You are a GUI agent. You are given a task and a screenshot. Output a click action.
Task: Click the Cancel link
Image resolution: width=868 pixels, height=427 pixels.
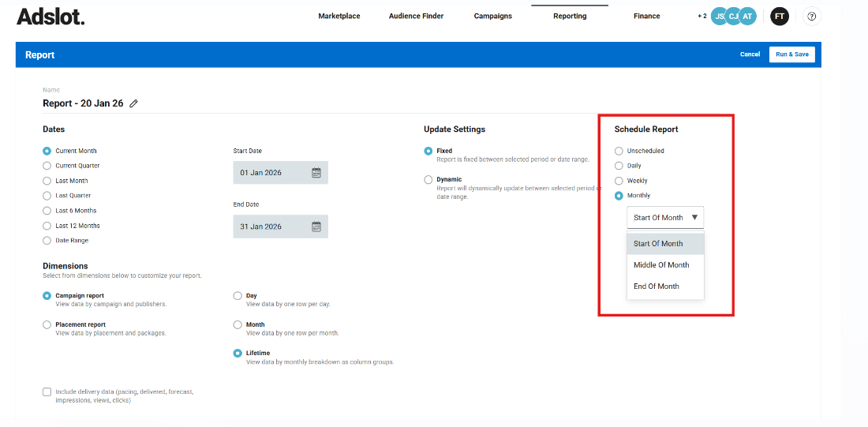(750, 54)
